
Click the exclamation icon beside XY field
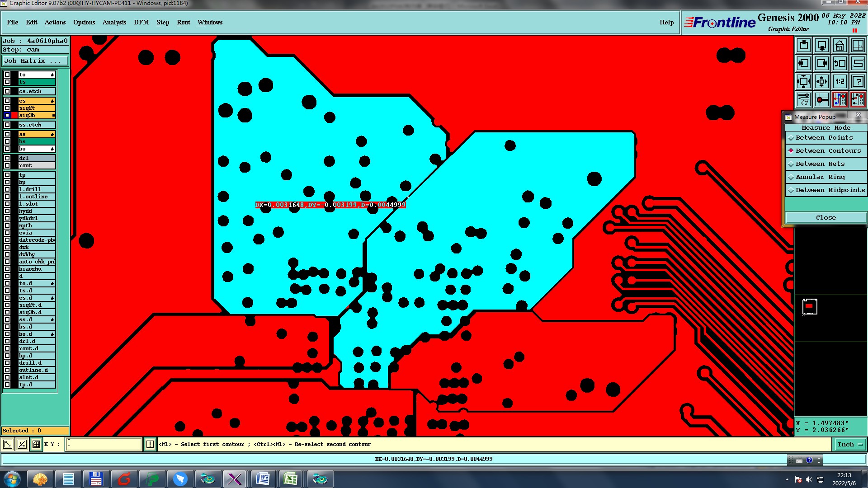150,445
